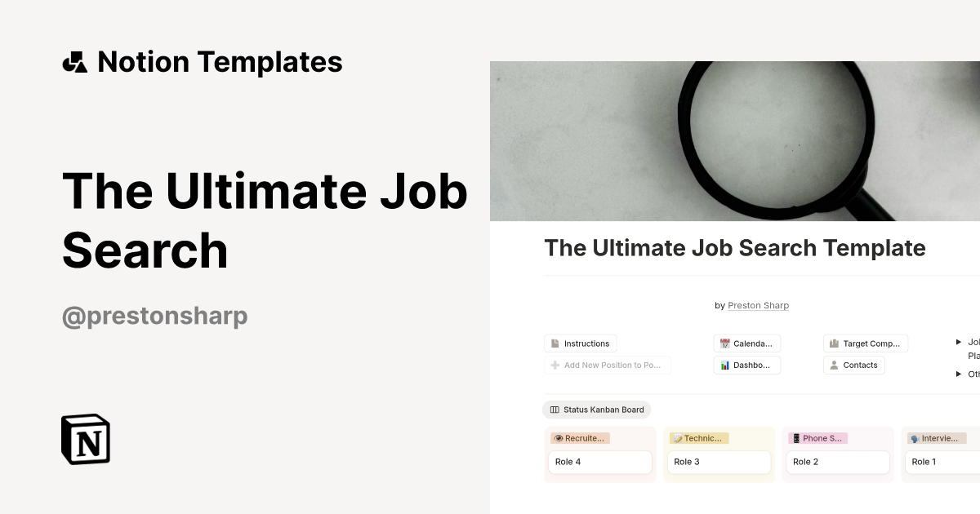This screenshot has width=980, height=514.
Task: Click the Dashboard bar chart icon
Action: 724,365
